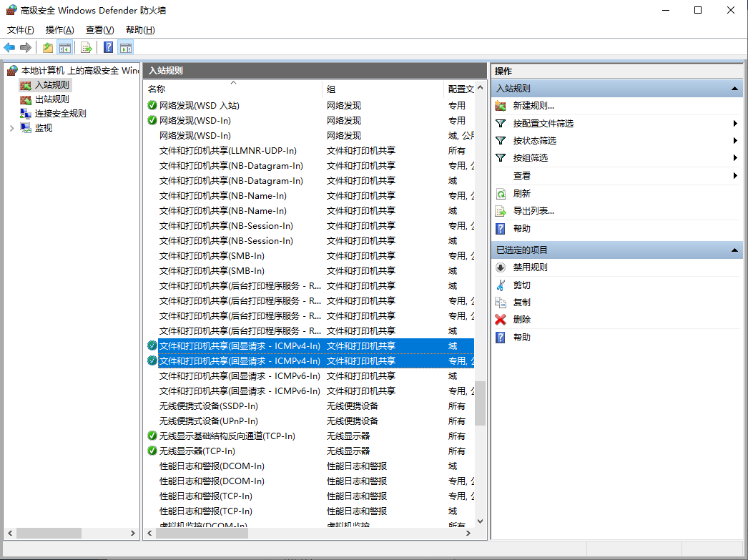Click the 导出列表 icon in actions
This screenshot has width=748, height=560.
tap(501, 211)
